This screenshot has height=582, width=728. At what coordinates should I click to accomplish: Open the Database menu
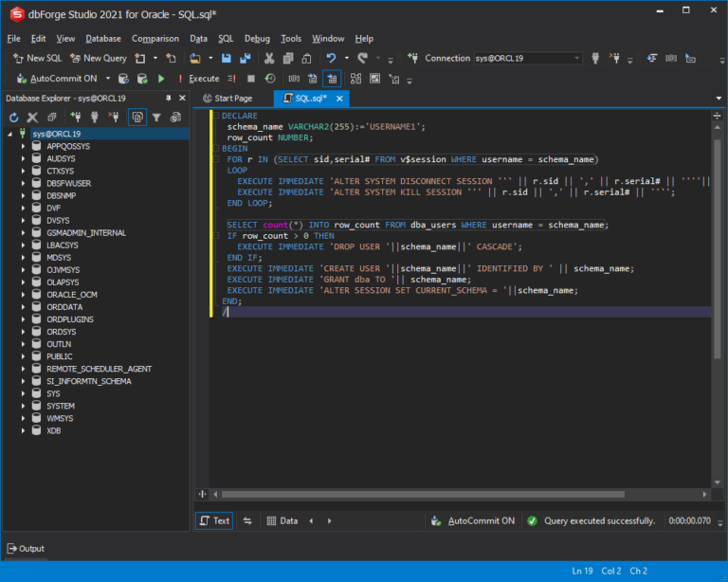[102, 39]
